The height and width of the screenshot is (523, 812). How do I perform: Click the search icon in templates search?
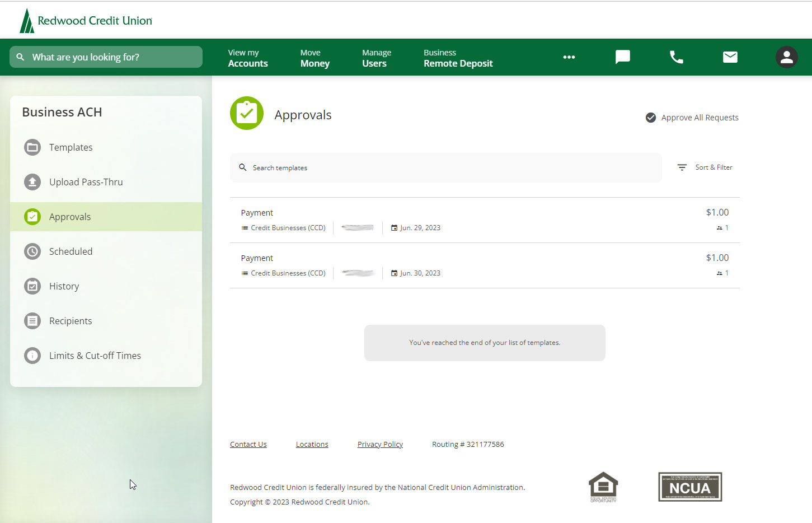[243, 167]
